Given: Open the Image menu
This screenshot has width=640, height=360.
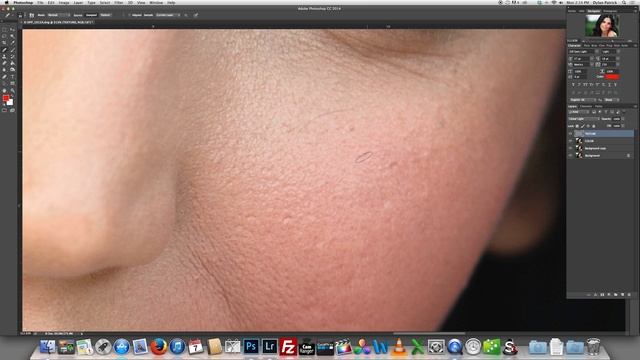Looking at the screenshot, I should click(x=64, y=2).
